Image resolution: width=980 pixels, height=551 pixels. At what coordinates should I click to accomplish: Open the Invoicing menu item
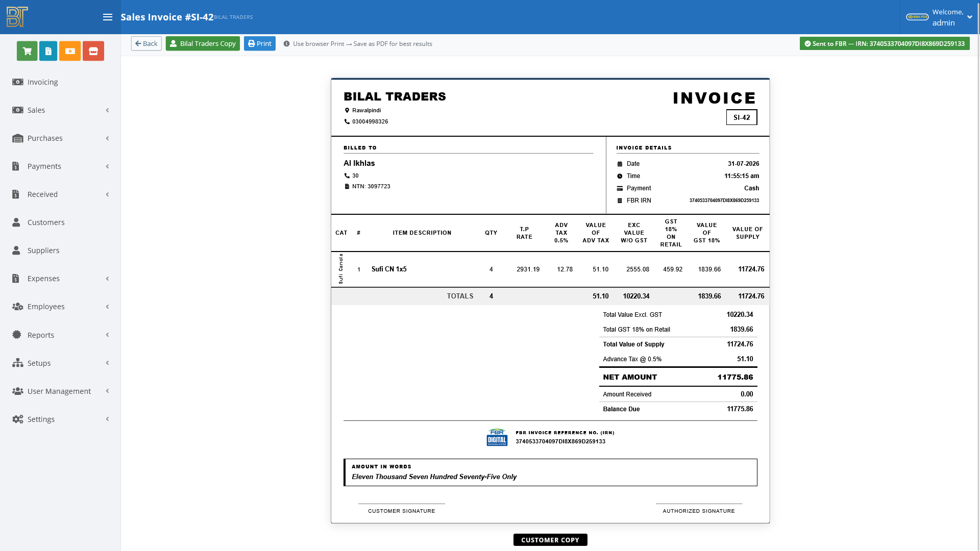click(60, 82)
